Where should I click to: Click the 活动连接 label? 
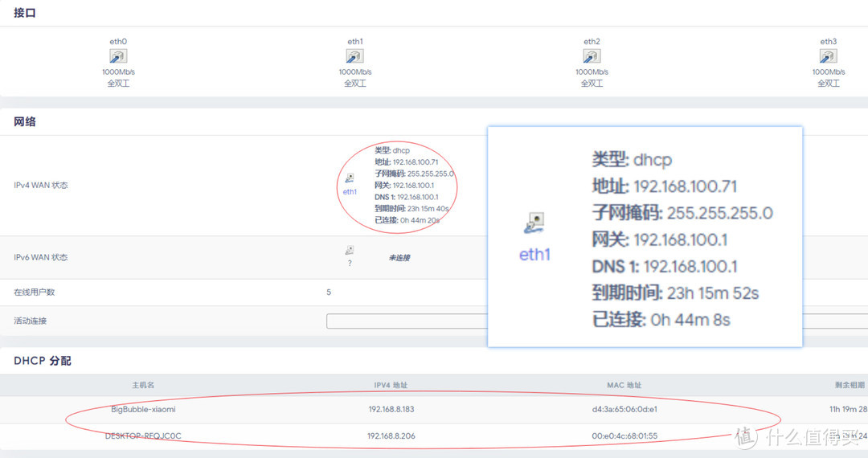(x=31, y=321)
